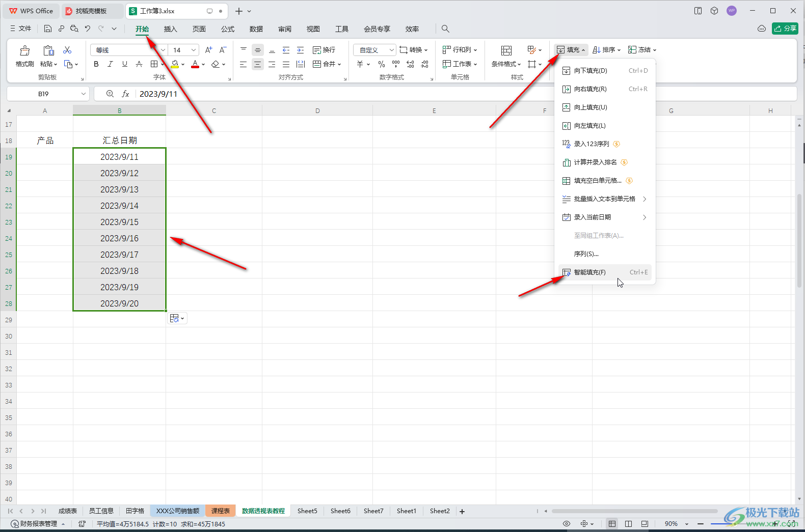The image size is (805, 532).
Task: Increase font size icon
Action: tap(208, 50)
